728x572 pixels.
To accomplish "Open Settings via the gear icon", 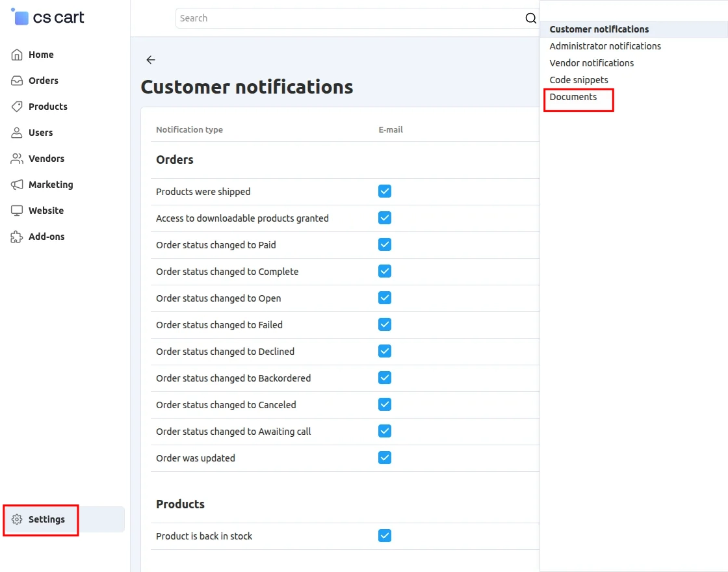I will click(16, 519).
